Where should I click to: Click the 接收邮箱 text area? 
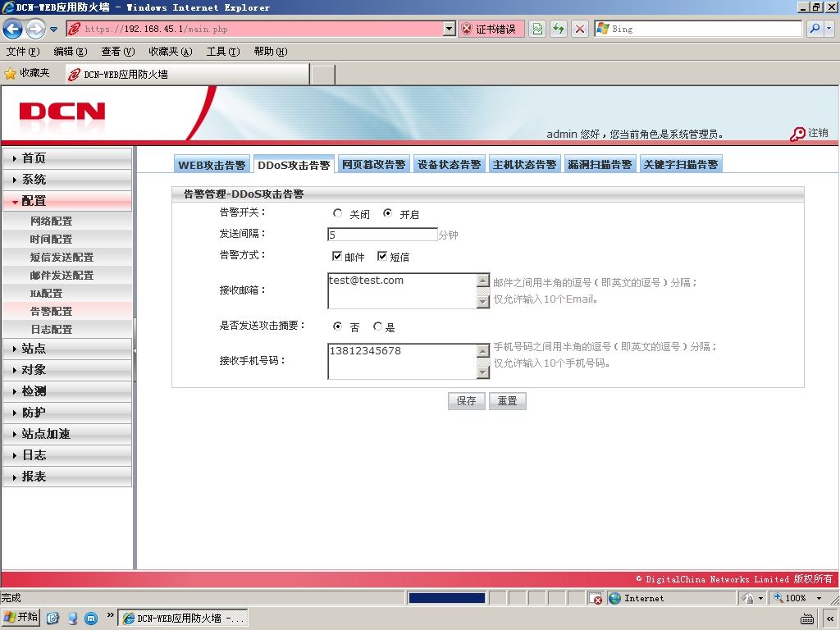point(402,291)
